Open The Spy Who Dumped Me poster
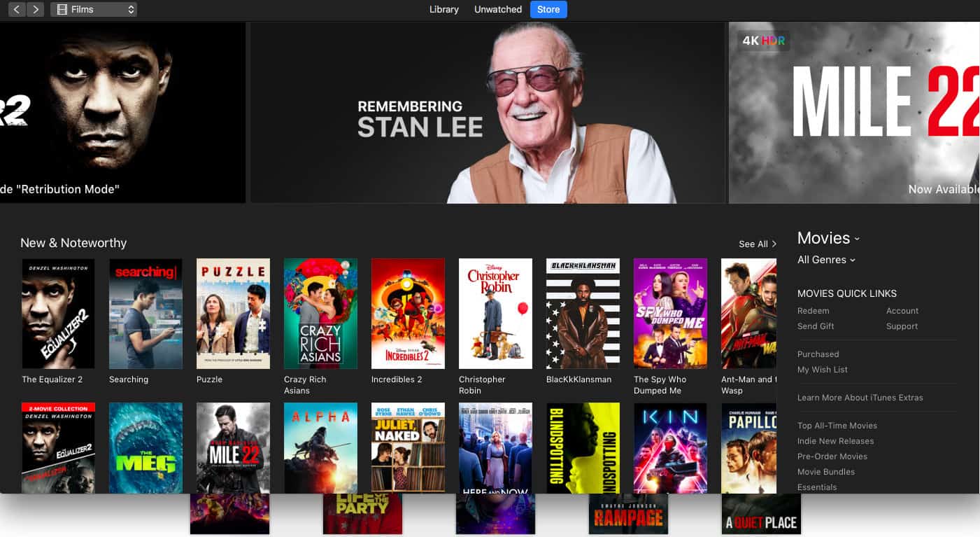The height and width of the screenshot is (537, 980). tap(670, 314)
